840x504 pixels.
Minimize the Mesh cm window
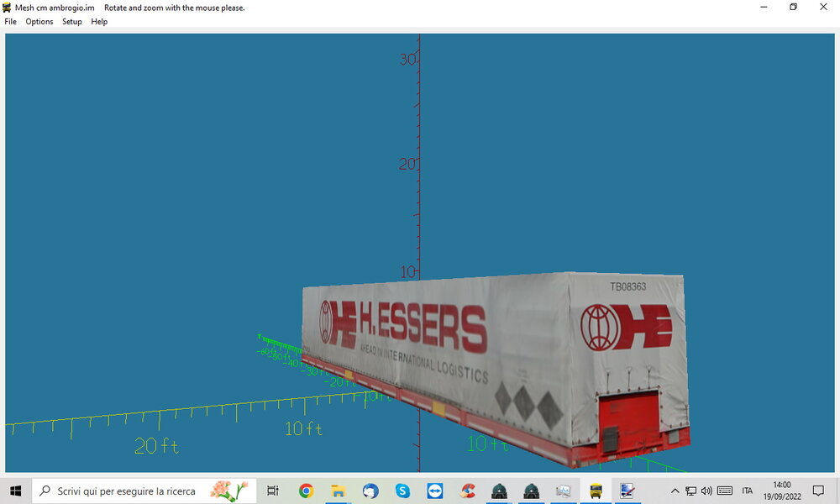click(764, 7)
